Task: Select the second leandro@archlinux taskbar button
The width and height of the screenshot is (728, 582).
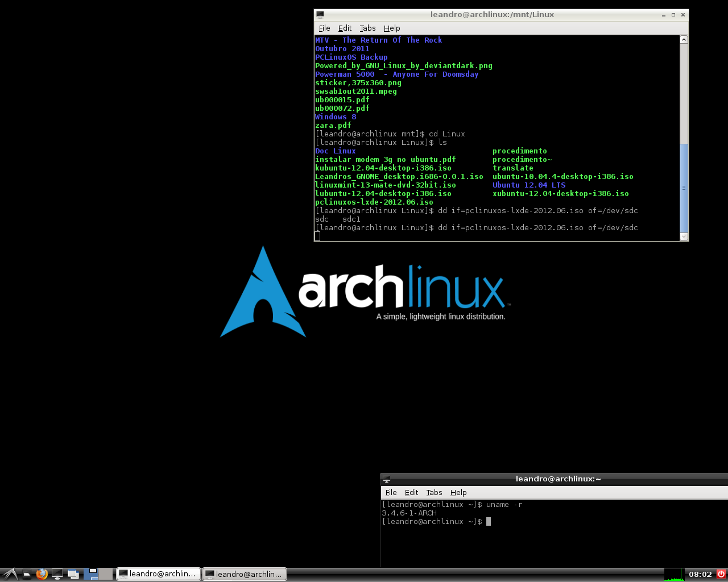Action: coord(245,574)
